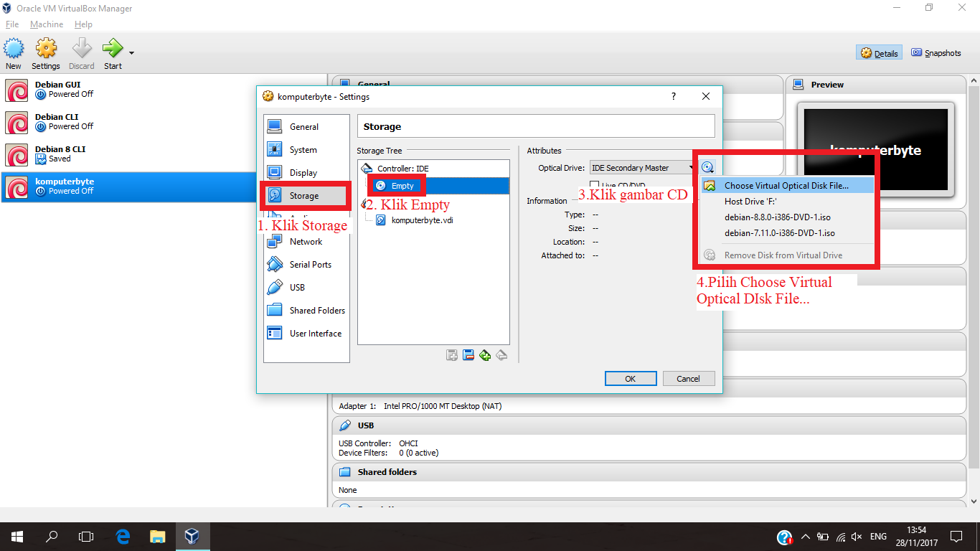The height and width of the screenshot is (551, 980).
Task: Open the Start button dropdown arrow
Action: 131,53
